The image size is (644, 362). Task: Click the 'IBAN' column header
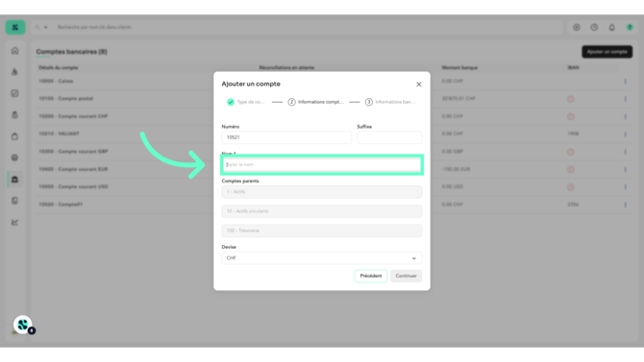573,68
